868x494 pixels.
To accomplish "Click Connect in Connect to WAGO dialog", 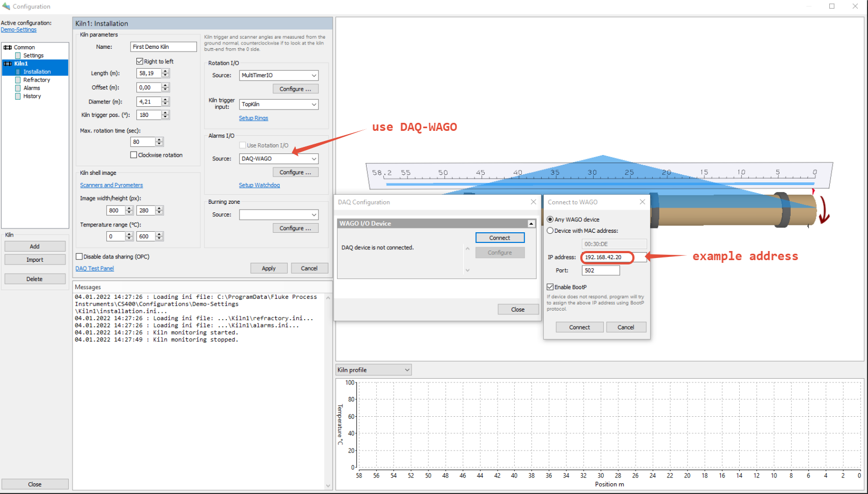I will 580,327.
